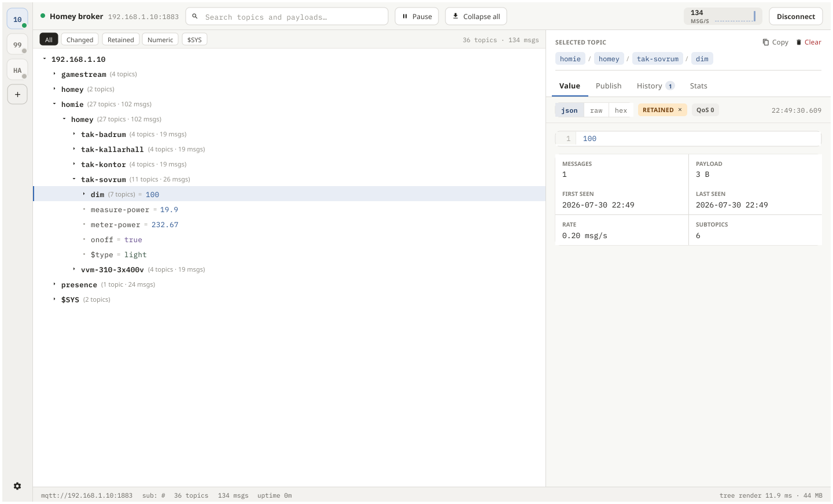833x504 pixels.
Task: Disconnect from the broker
Action: tap(795, 16)
